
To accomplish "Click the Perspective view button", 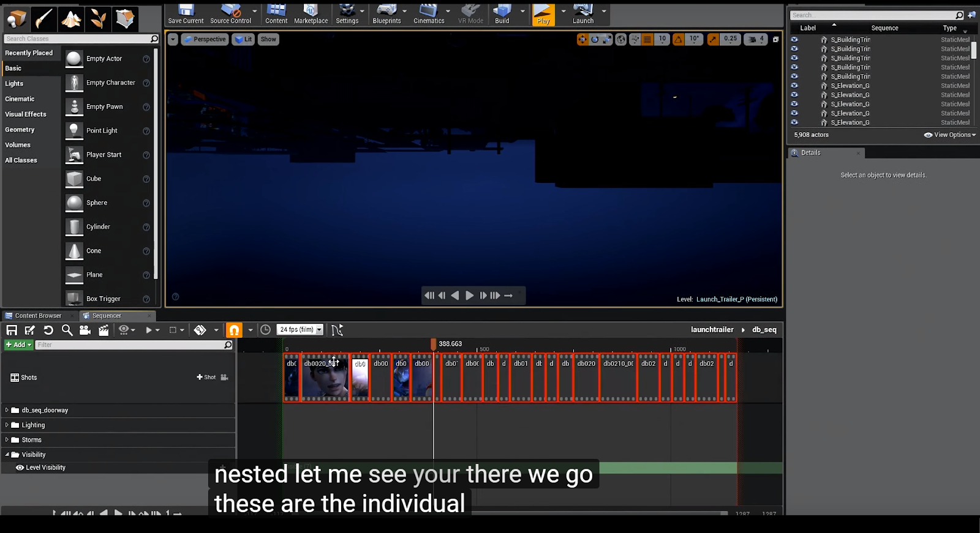I will tap(205, 39).
